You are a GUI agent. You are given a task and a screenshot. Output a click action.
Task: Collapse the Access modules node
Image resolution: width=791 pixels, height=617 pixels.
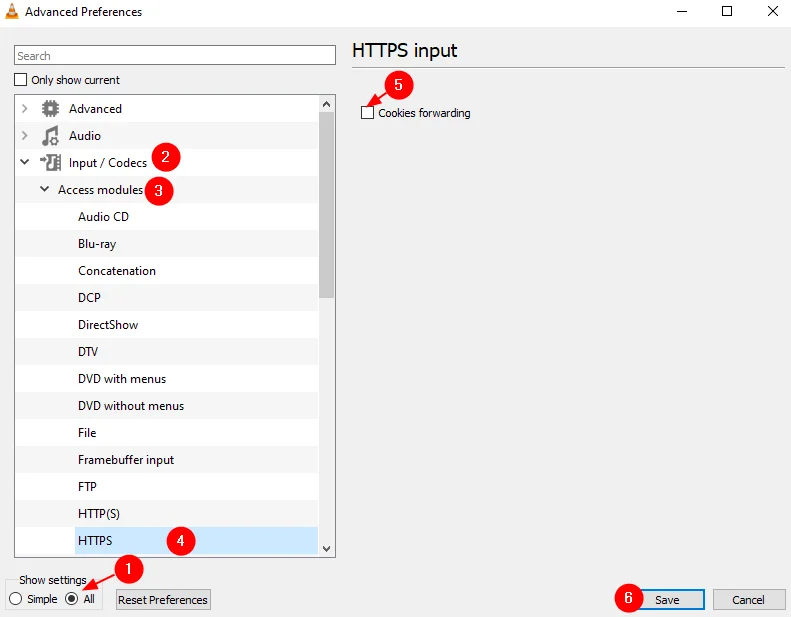(44, 189)
